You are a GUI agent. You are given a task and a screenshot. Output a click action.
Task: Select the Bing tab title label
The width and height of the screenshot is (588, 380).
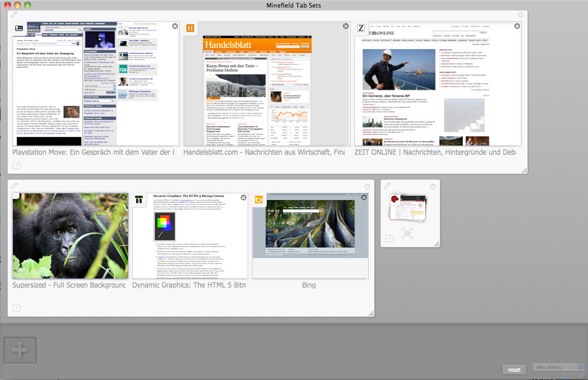pyautogui.click(x=309, y=285)
